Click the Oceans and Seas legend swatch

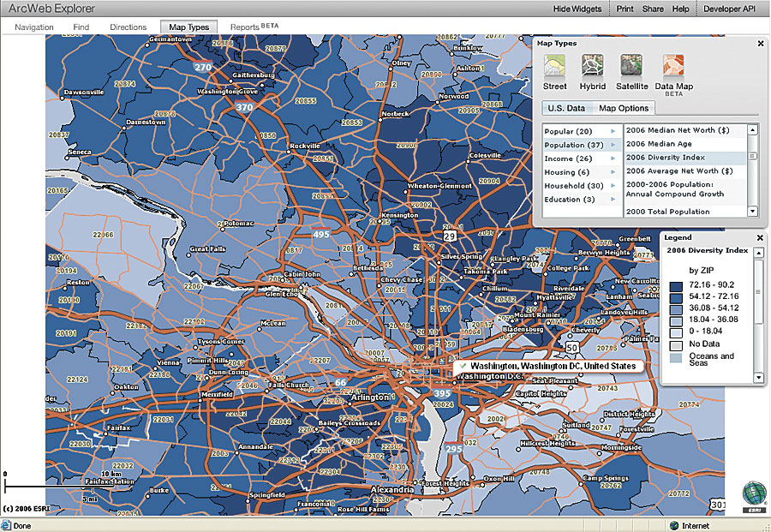pos(676,358)
